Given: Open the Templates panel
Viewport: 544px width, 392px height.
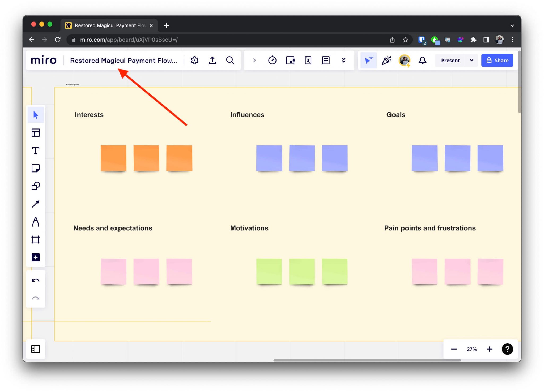Looking at the screenshot, I should 36,132.
